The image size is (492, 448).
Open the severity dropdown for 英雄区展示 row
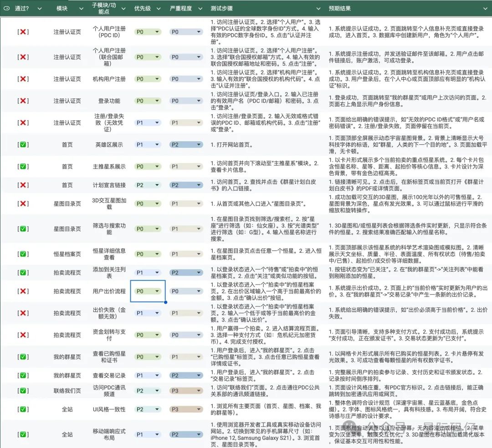[x=185, y=145]
